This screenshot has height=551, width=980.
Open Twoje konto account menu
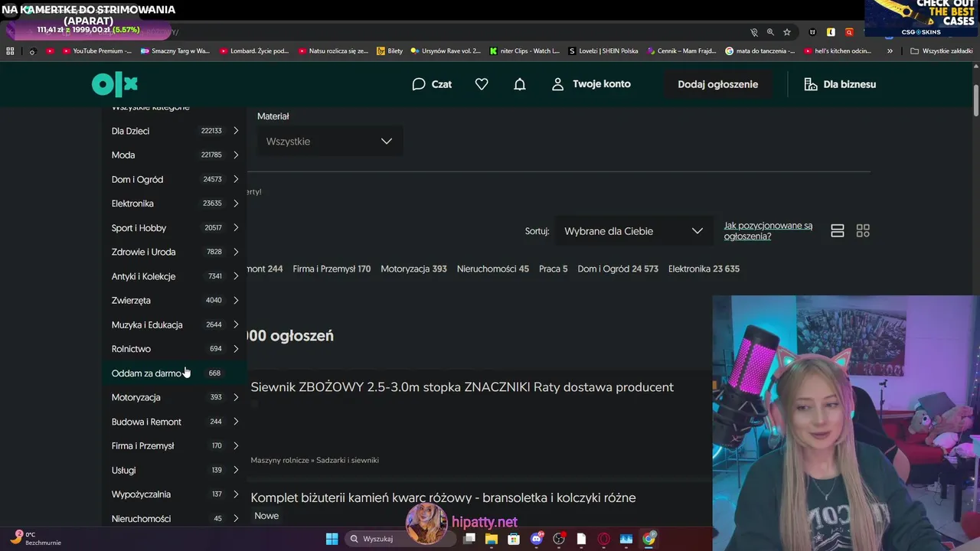(591, 84)
